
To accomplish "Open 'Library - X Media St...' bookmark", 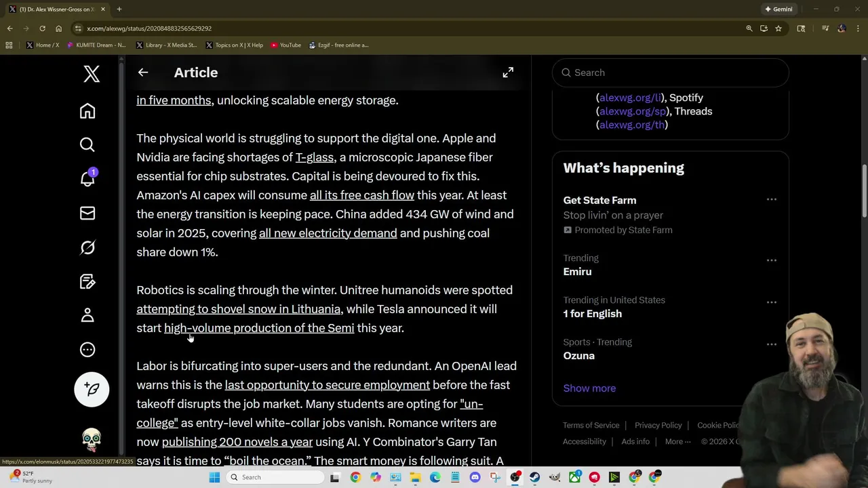I will pyautogui.click(x=166, y=45).
